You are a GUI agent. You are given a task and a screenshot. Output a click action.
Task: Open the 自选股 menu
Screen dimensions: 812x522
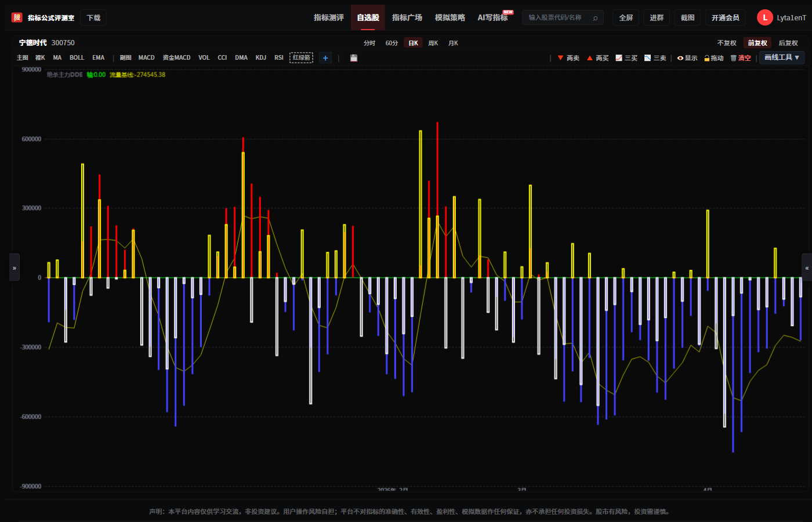pyautogui.click(x=368, y=17)
